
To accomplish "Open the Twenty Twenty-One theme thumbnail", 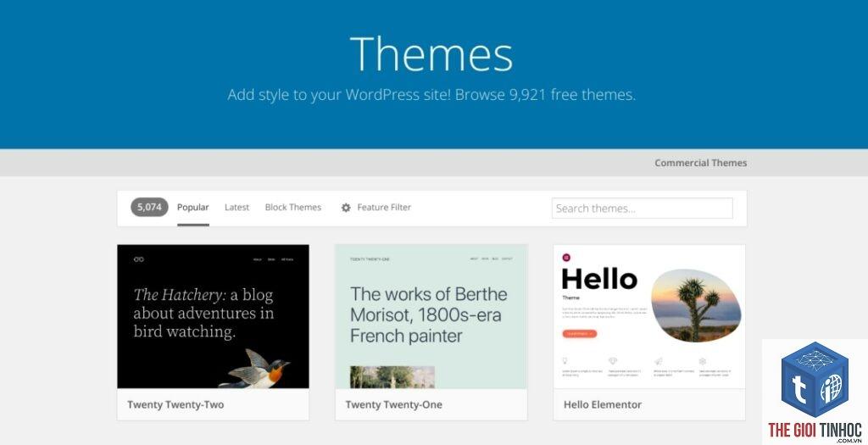I will [431, 316].
